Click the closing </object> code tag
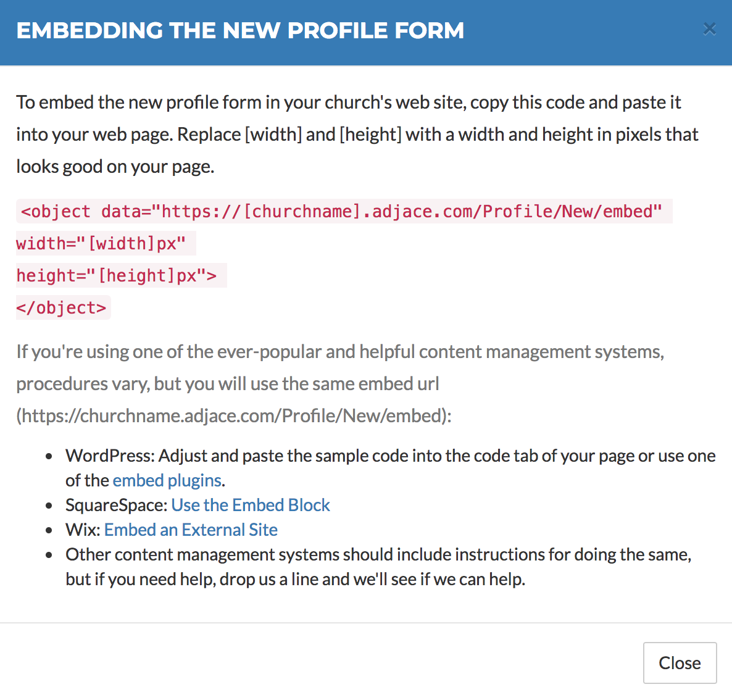The width and height of the screenshot is (732, 700). (x=62, y=308)
